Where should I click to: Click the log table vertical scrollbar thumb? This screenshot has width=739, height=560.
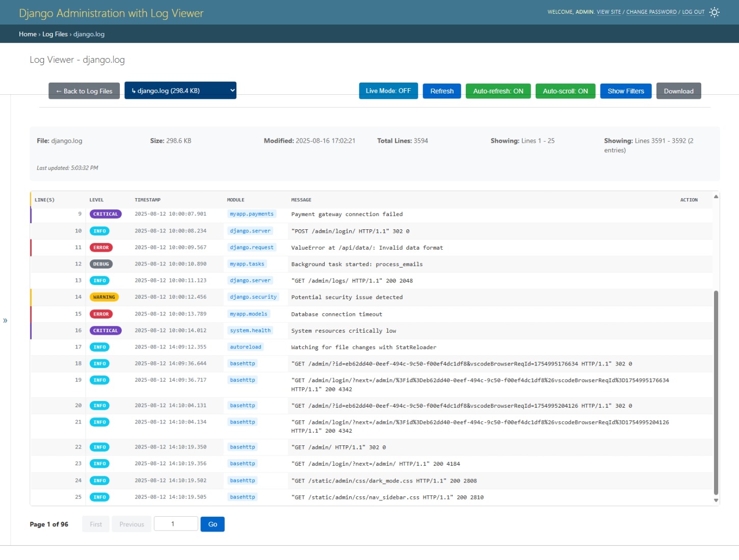pos(716,392)
